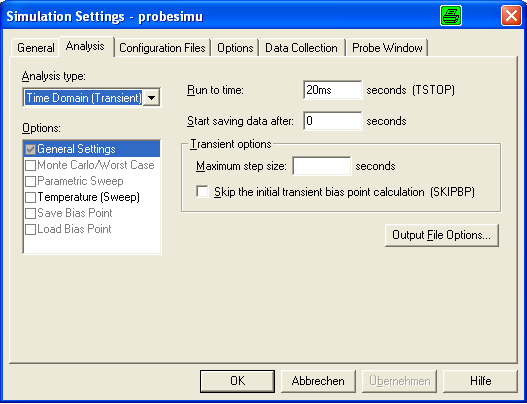Image resolution: width=527 pixels, height=404 pixels.
Task: Enable the Parametric Sweep checkbox
Action: 30,181
